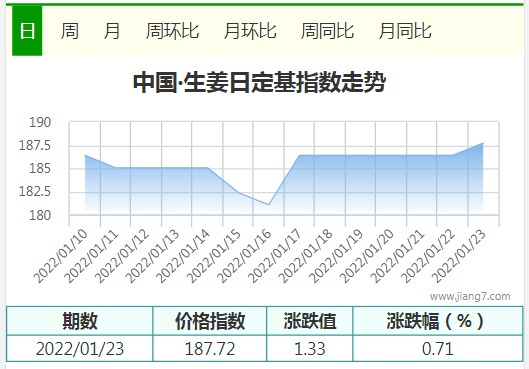Screen dimensions: 529x369
Task: Click the 涨跌幅（%） column header
Action: 438,321
